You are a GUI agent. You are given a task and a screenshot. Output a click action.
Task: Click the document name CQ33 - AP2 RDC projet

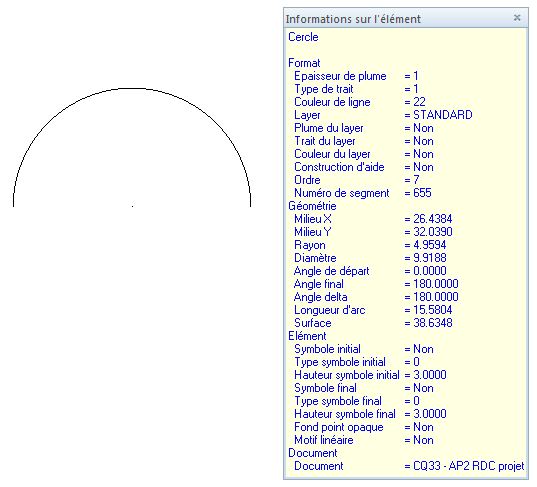click(x=469, y=466)
